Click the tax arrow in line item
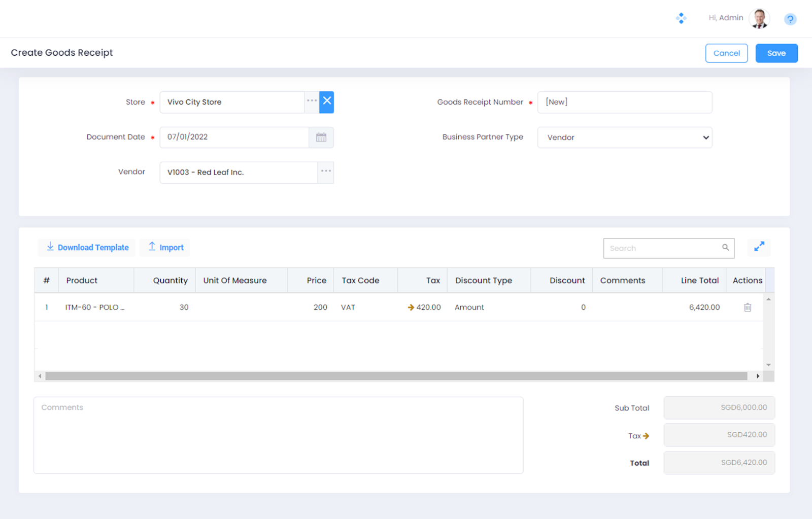 point(411,307)
